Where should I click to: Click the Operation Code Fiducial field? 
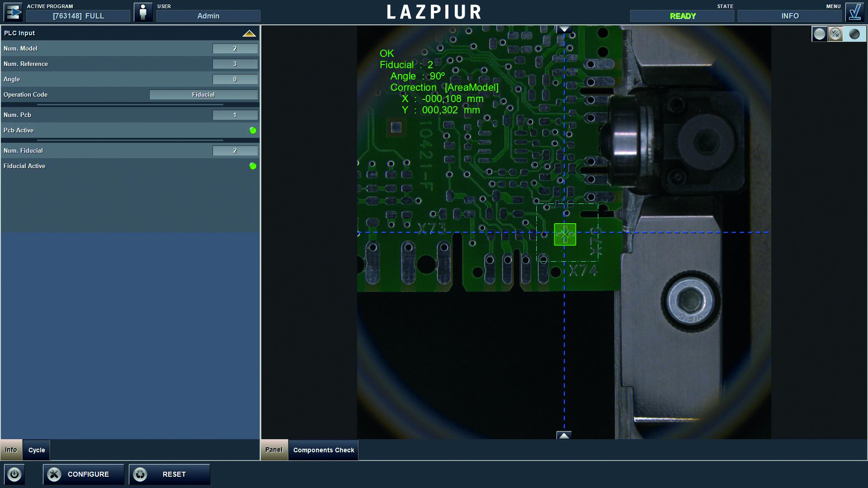click(x=203, y=94)
